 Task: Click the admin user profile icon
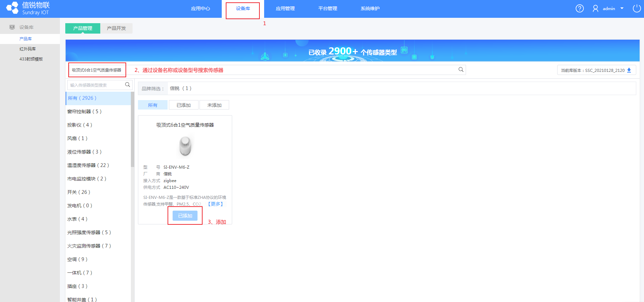pos(595,8)
